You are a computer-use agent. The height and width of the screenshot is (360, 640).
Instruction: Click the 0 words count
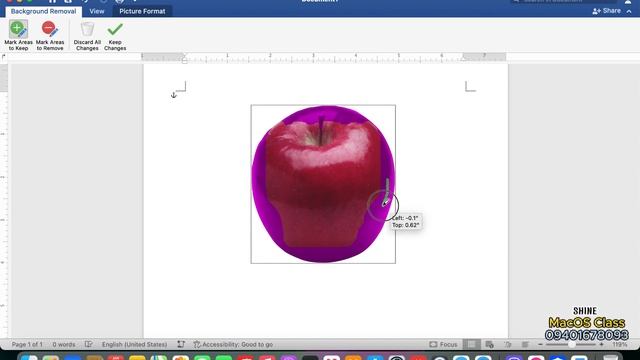click(x=64, y=344)
